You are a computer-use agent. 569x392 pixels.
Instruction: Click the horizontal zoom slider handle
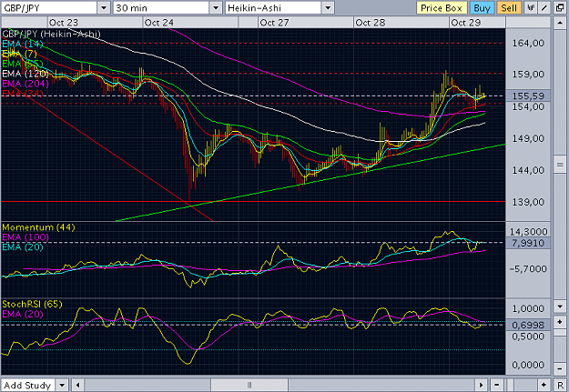pos(510,385)
